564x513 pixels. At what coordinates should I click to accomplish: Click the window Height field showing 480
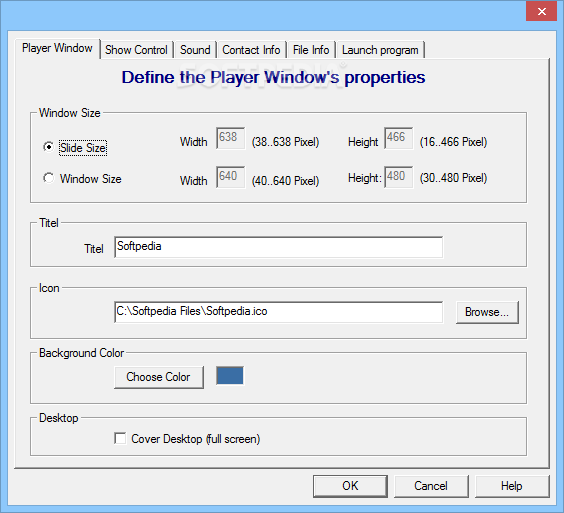pos(399,177)
